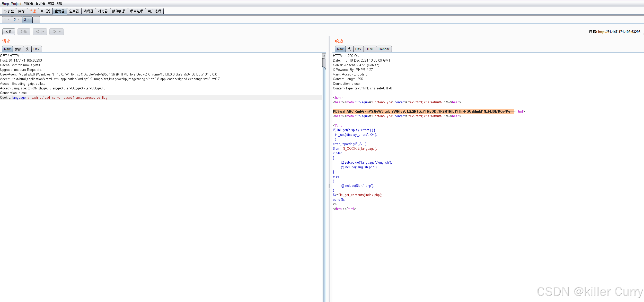The height and width of the screenshot is (302, 644).
Task: Expand the back history dropdown arrow
Action: [43, 32]
